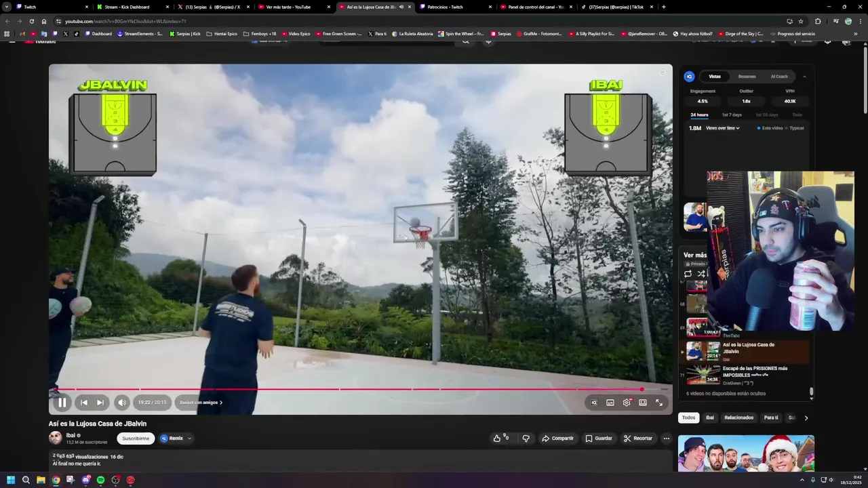Collapse the vidIQ panel with the chevron
Image resolution: width=868 pixels, height=488 pixels.
click(x=804, y=77)
